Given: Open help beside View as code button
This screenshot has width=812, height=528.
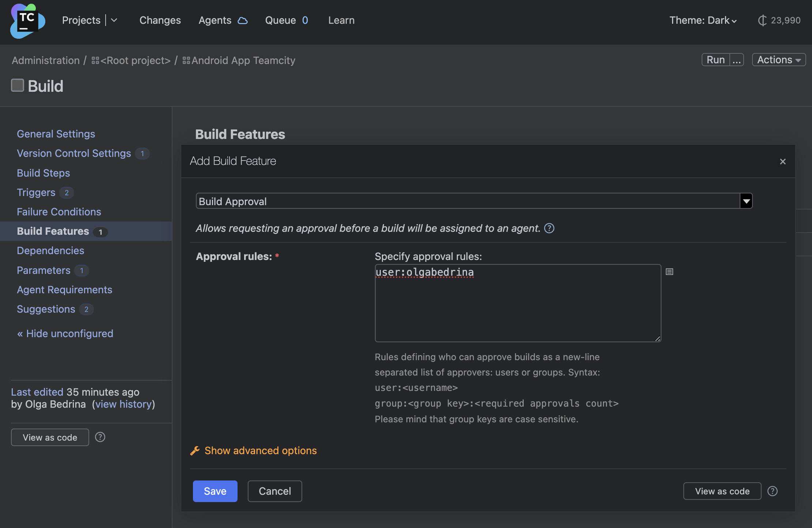Looking at the screenshot, I should [x=100, y=437].
